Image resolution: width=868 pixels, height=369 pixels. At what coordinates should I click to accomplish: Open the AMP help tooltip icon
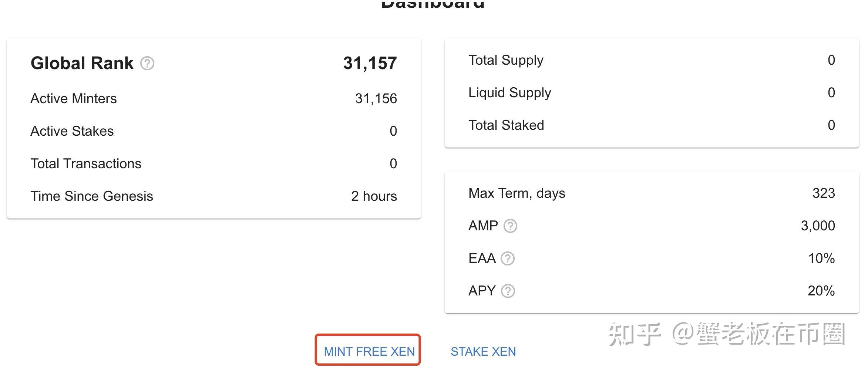510,226
